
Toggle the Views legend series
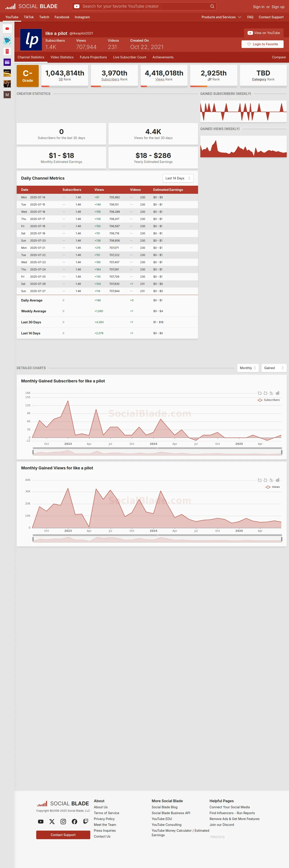pyautogui.click(x=273, y=487)
